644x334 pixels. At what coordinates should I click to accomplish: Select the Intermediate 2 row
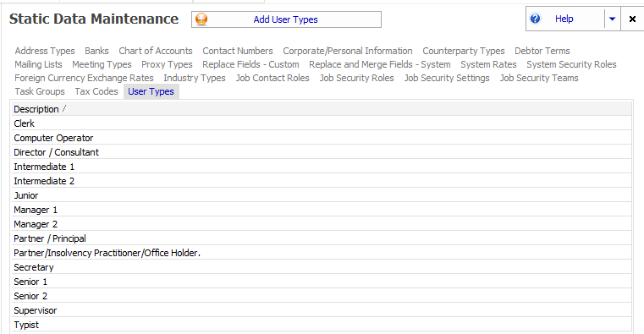pyautogui.click(x=322, y=181)
